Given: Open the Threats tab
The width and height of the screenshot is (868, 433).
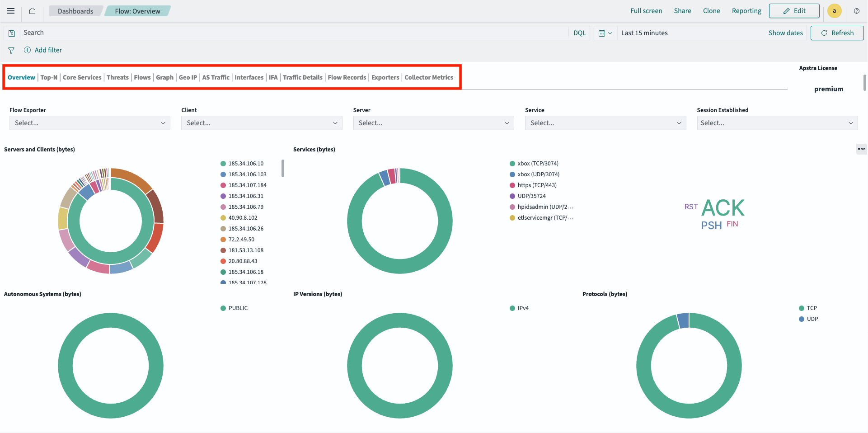Looking at the screenshot, I should (x=117, y=77).
